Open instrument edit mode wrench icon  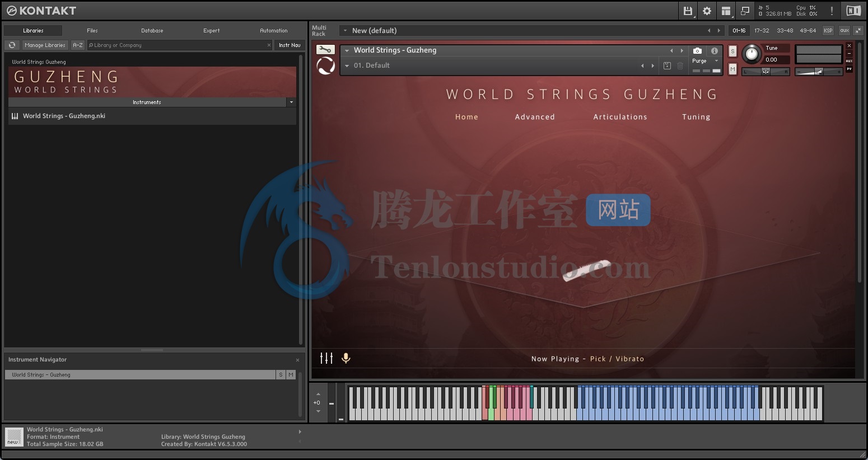click(325, 50)
